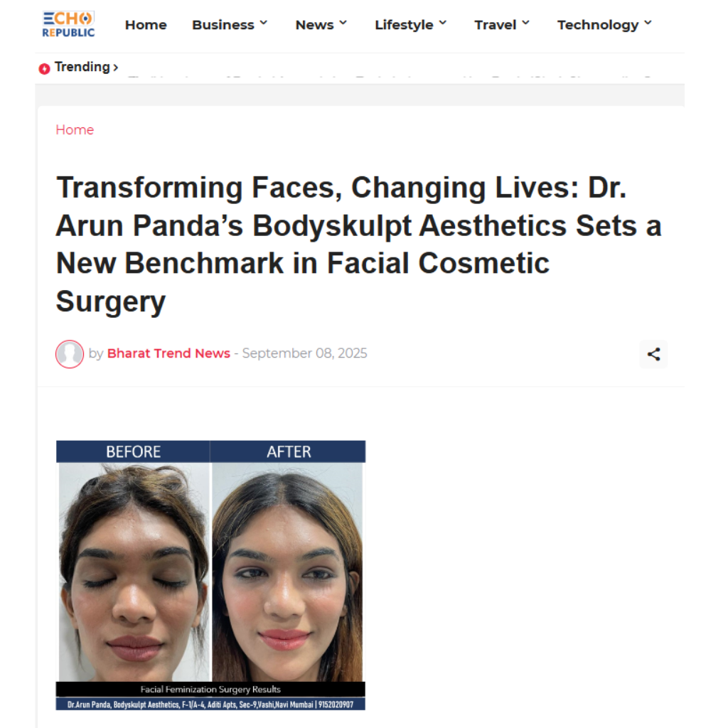Click the red trending flame icon
This screenshot has height=728, width=728.
pyautogui.click(x=44, y=69)
